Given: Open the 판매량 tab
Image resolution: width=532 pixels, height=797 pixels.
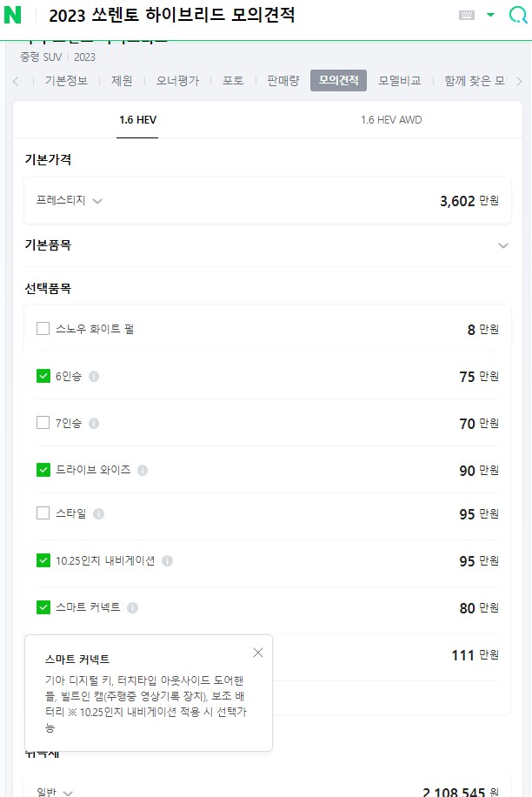Looking at the screenshot, I should [x=283, y=81].
